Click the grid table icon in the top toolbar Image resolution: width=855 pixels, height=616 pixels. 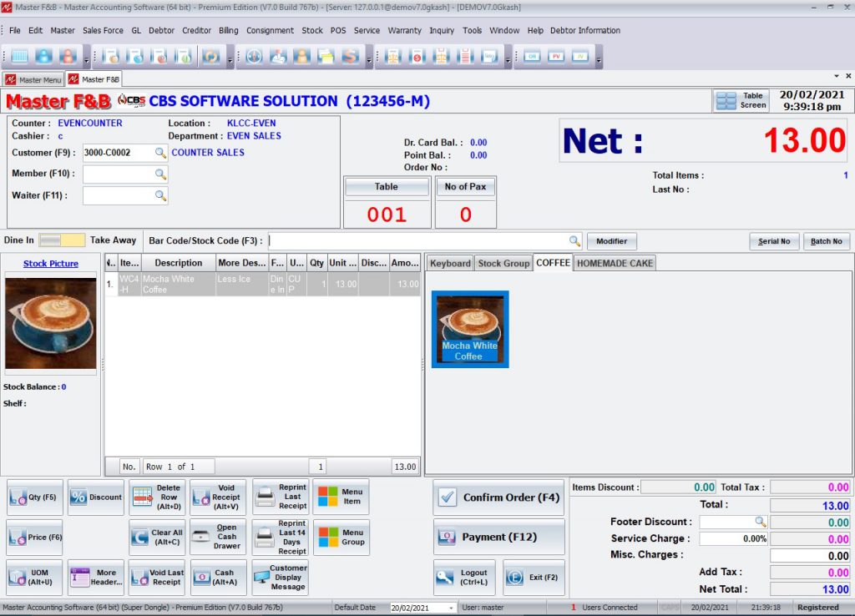pos(20,56)
